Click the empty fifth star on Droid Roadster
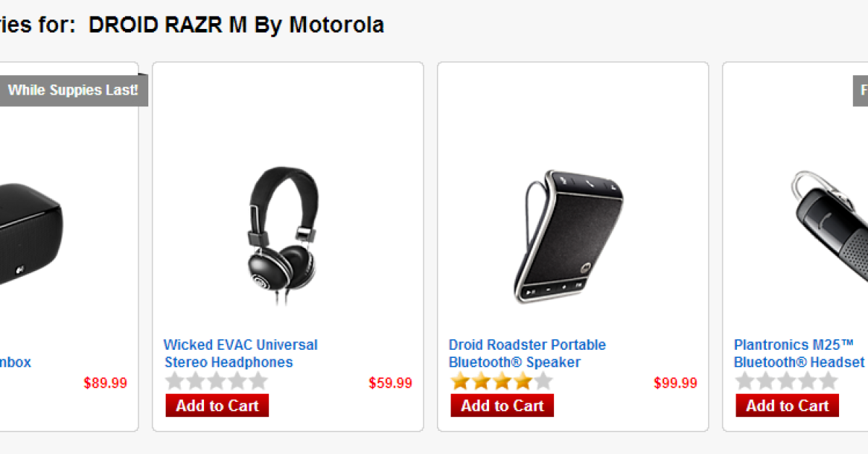 click(542, 382)
